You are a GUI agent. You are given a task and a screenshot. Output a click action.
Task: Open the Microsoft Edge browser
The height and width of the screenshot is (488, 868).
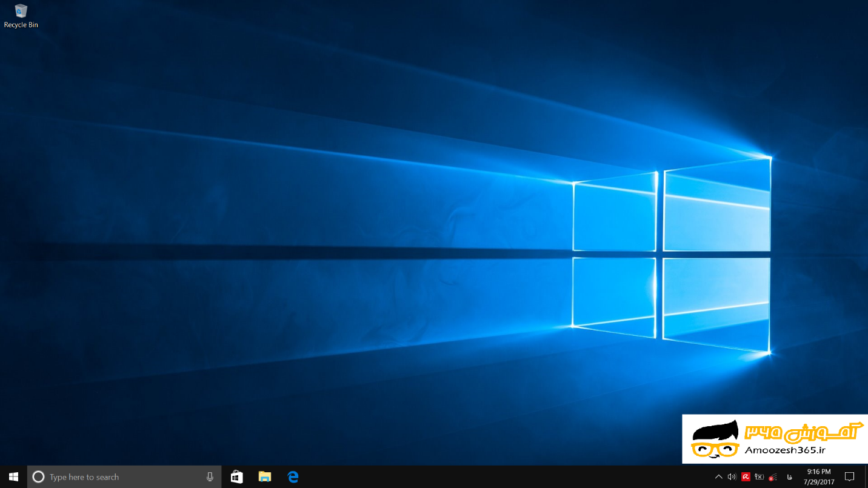tap(293, 477)
